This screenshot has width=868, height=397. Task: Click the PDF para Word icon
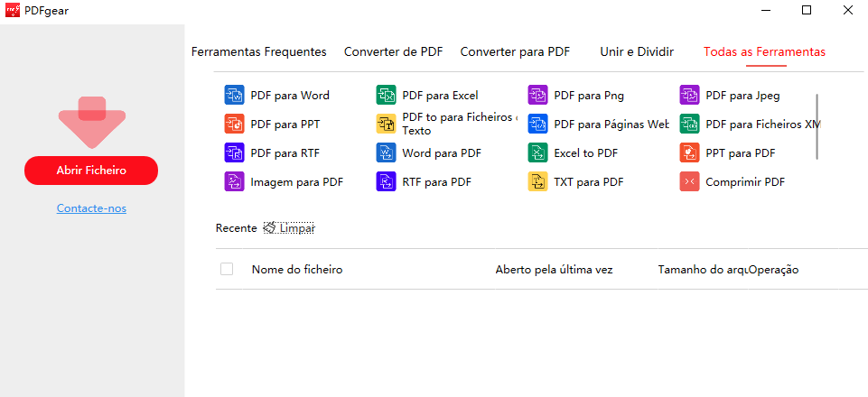coord(234,95)
